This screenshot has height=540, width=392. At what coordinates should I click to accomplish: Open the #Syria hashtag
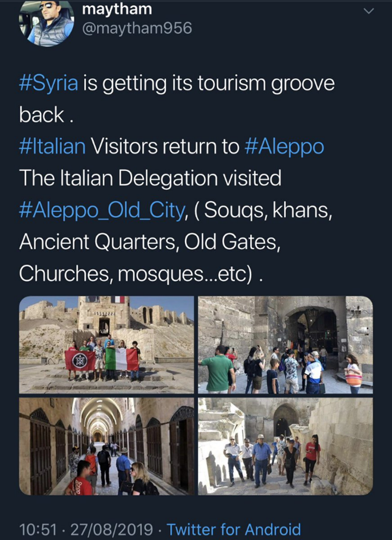click(49, 83)
